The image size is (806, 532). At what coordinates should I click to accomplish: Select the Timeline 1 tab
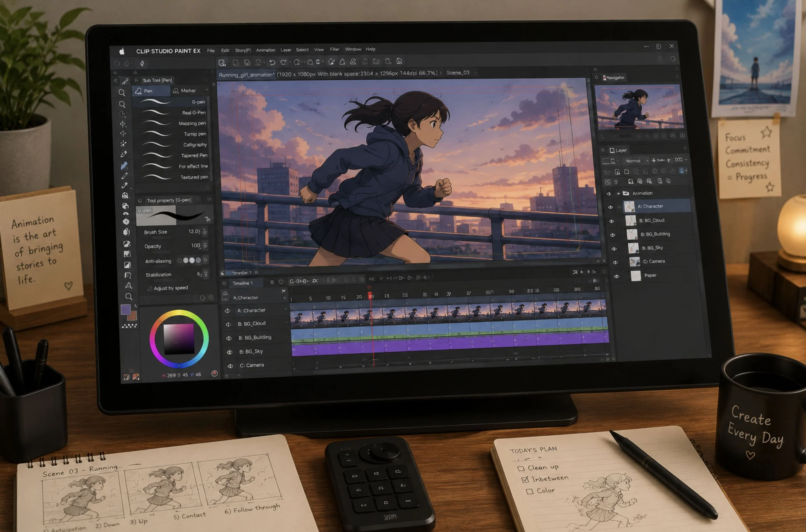pyautogui.click(x=242, y=283)
